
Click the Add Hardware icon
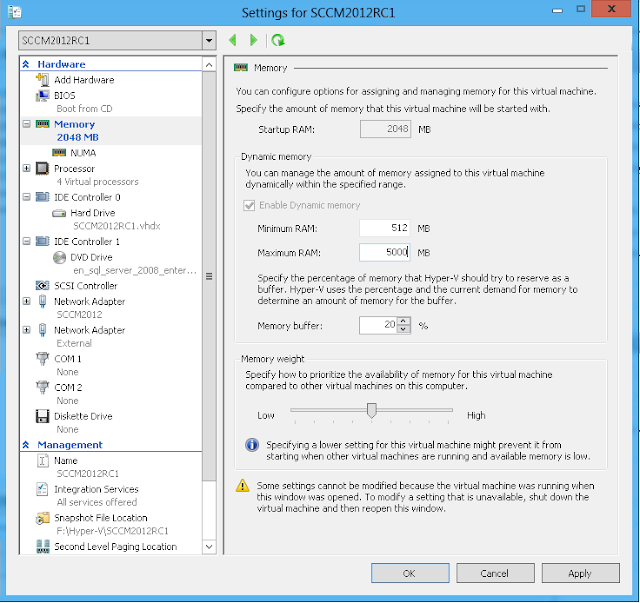pos(42,79)
